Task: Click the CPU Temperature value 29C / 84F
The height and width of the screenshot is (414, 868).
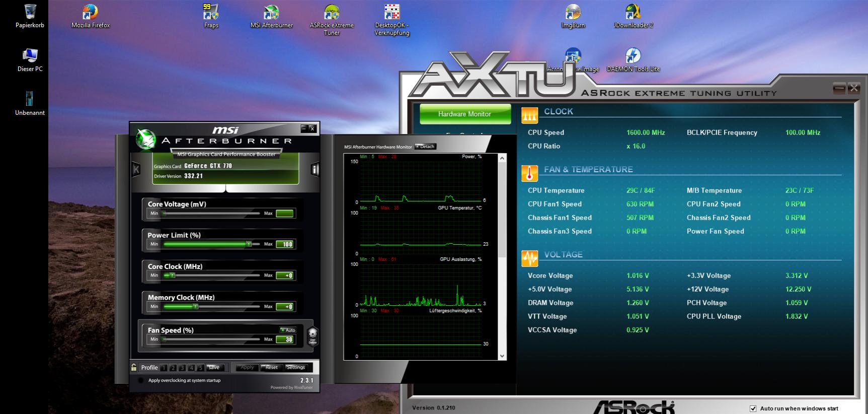Action: pos(641,190)
